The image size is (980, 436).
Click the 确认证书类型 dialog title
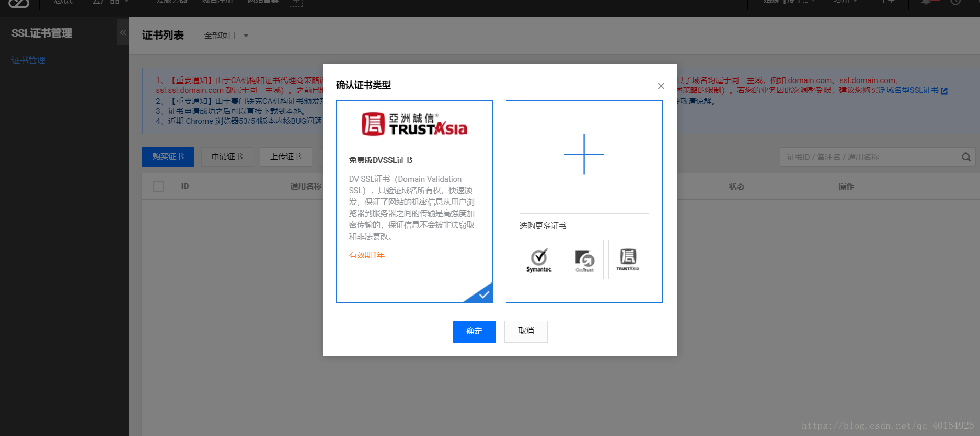pos(363,85)
